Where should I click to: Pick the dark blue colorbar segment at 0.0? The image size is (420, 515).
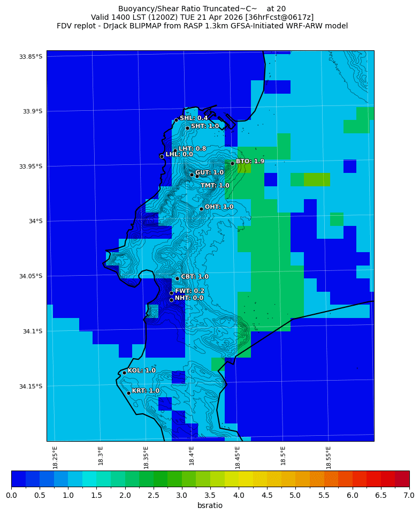pyautogui.click(x=18, y=479)
